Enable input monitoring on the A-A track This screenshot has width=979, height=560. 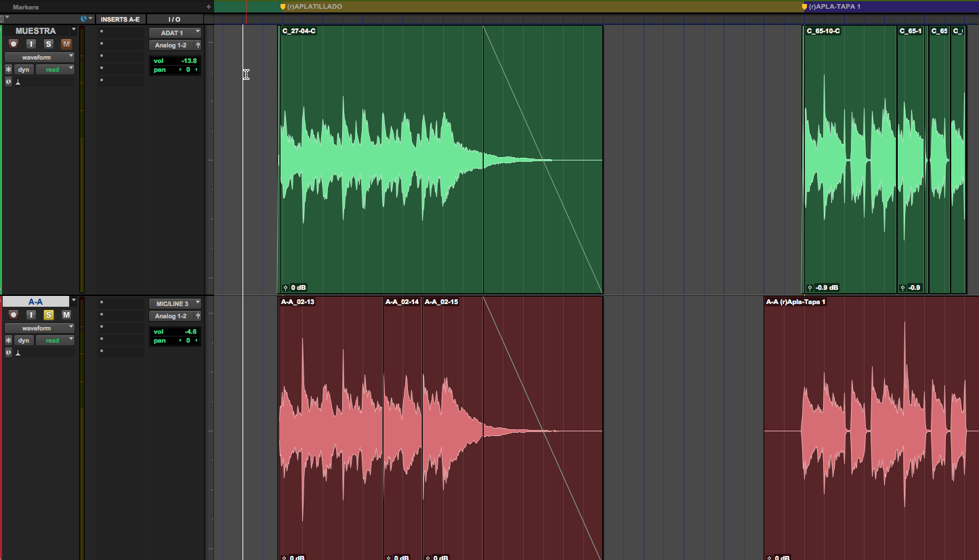pyautogui.click(x=30, y=314)
